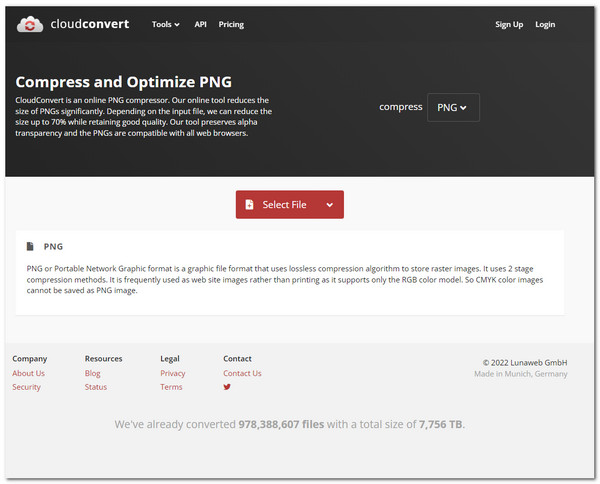Go to the Pricing page
The height and width of the screenshot is (484, 600).
pos(231,24)
